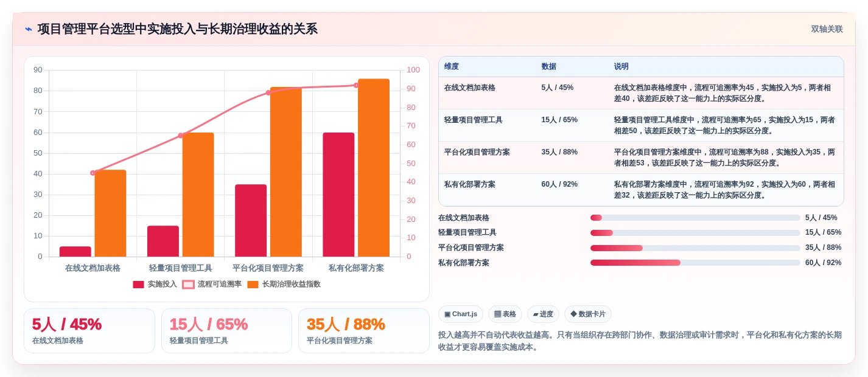
Task: Click the orange bar for 轻量项目管理工具
Action: (x=198, y=195)
